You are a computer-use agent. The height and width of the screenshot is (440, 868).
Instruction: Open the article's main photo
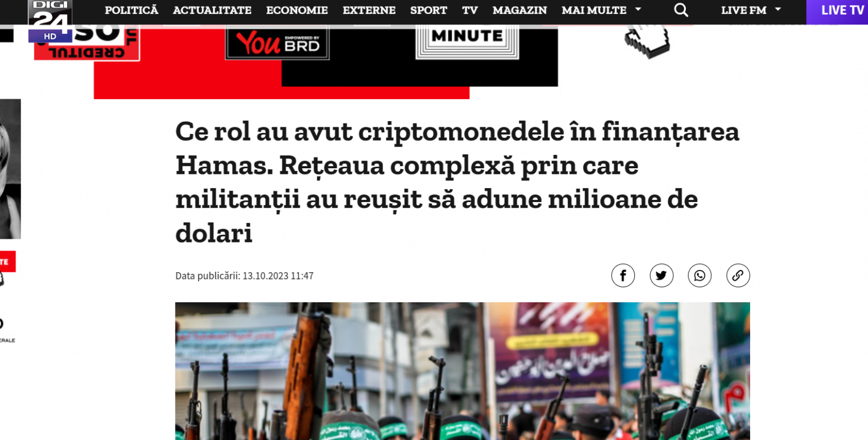point(462,371)
